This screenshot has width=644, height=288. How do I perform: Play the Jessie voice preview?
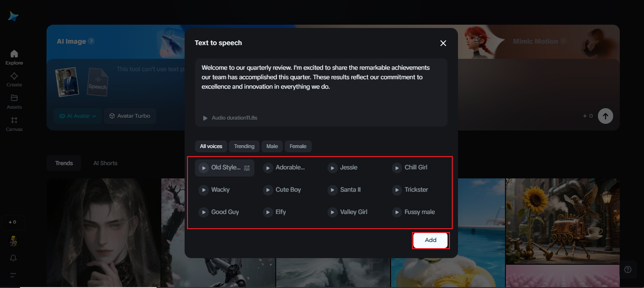pyautogui.click(x=333, y=168)
